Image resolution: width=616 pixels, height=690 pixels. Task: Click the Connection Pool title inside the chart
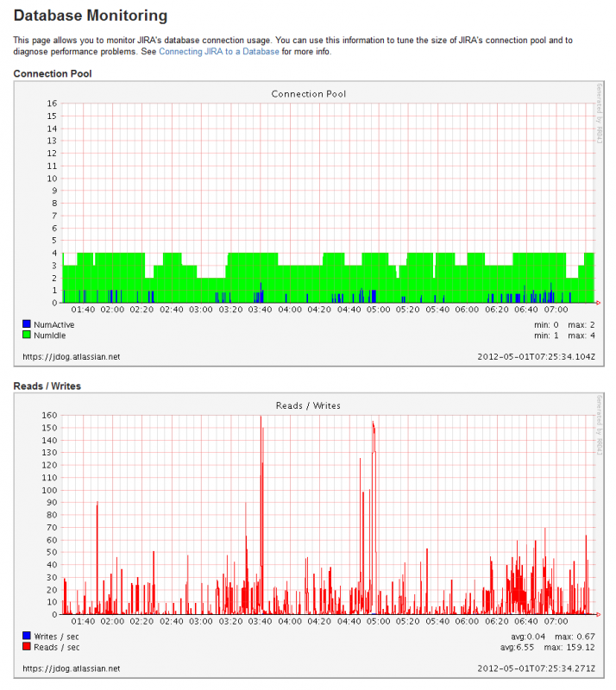point(308,93)
